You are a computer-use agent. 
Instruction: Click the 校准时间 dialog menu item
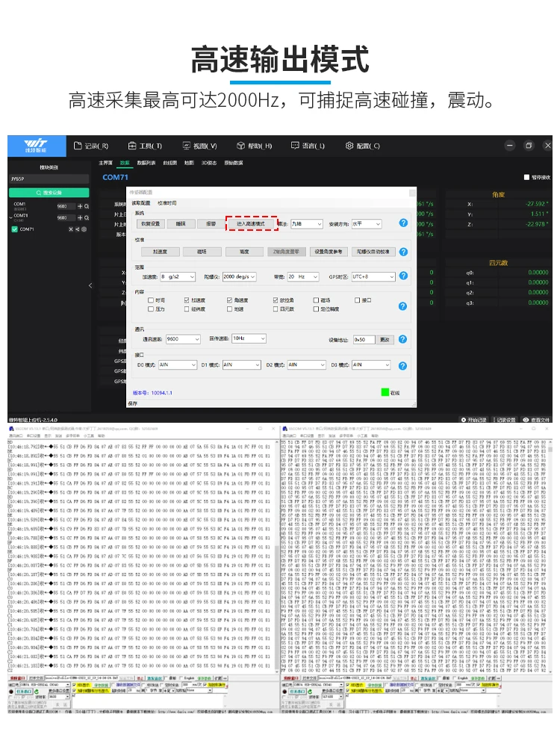pos(167,203)
